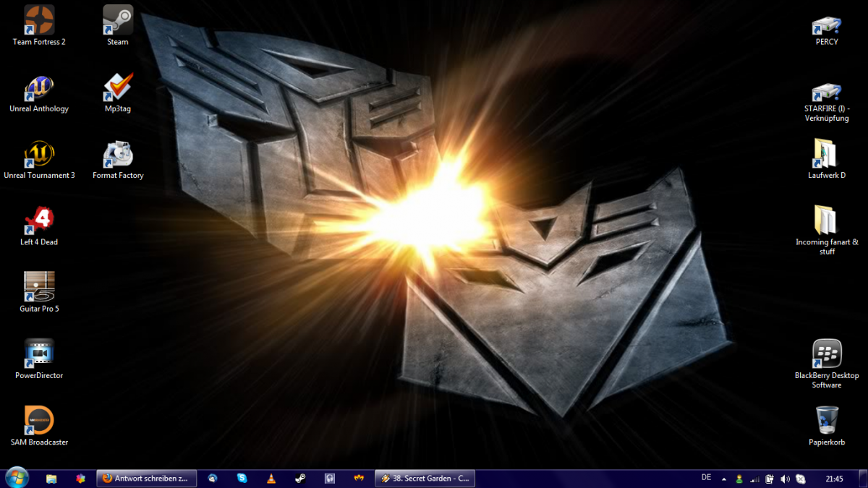Click the power/battery tray icon
Image resolution: width=868 pixels, height=488 pixels.
pos(770,479)
